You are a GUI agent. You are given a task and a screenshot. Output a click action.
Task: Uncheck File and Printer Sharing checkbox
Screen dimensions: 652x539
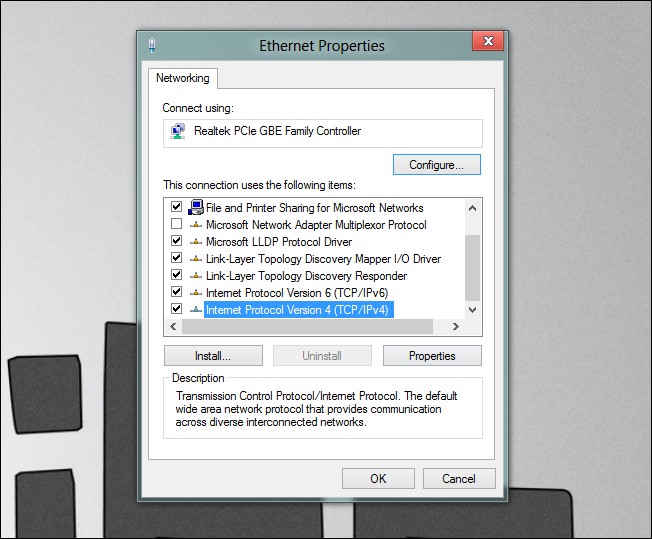[x=176, y=206]
